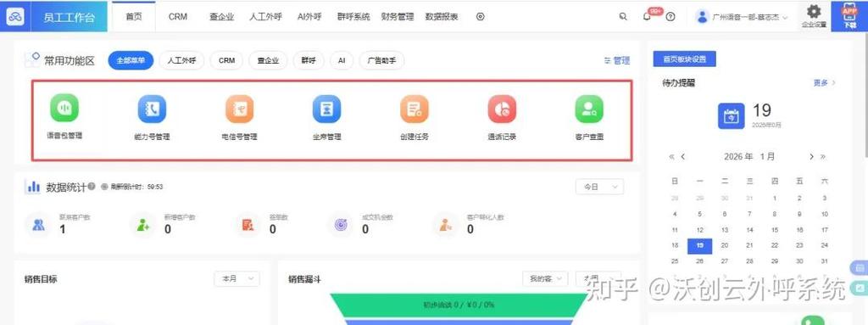Click the green 初步洽谈 funnel stage
The image size is (868, 325).
(459, 305)
